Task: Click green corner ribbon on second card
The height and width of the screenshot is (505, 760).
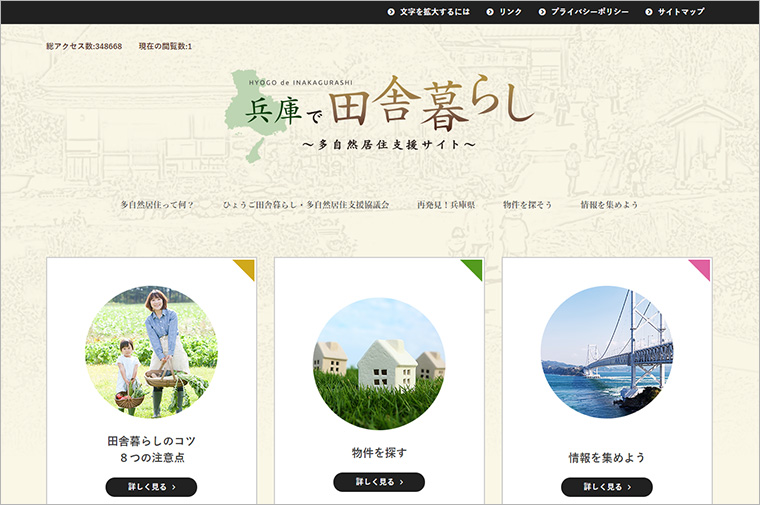Action: [474, 267]
